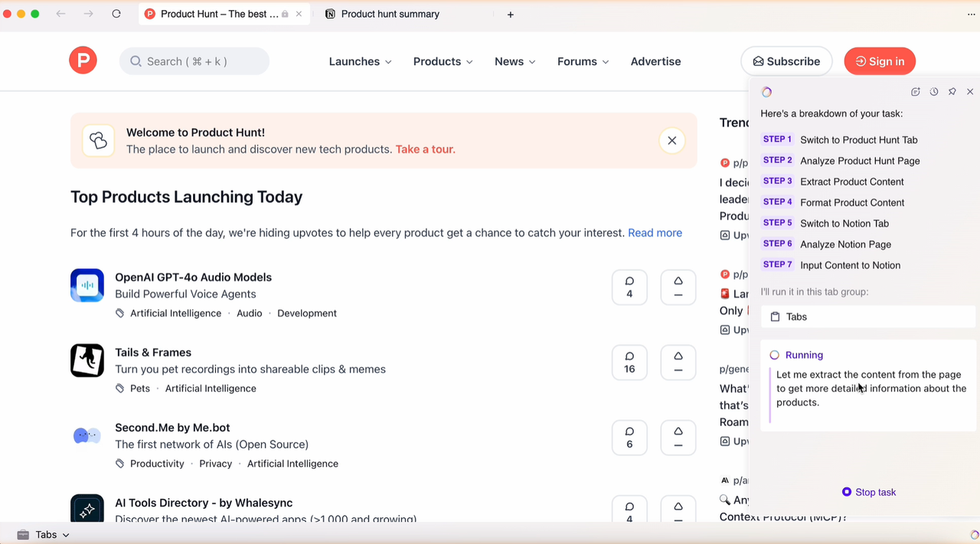Click macOS green fullscreen window button
This screenshot has height=544, width=980.
point(34,14)
